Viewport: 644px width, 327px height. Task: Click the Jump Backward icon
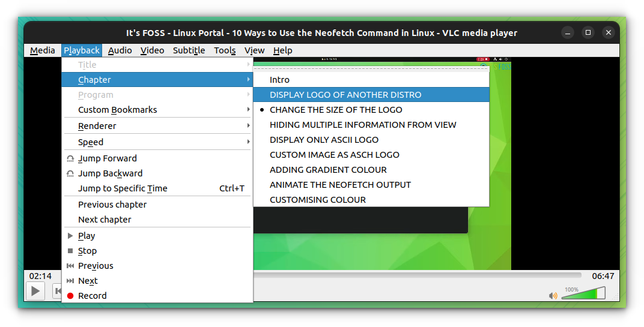pyautogui.click(x=70, y=173)
